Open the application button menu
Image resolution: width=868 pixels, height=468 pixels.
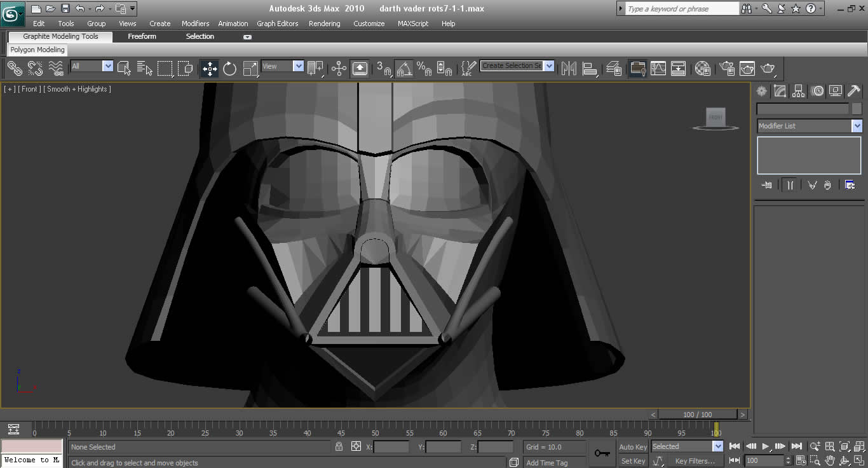13,13
